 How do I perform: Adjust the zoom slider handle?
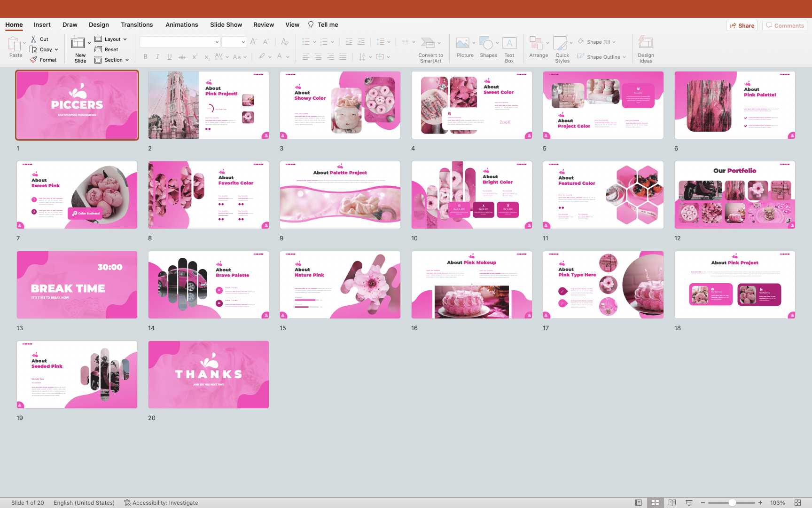tap(732, 502)
